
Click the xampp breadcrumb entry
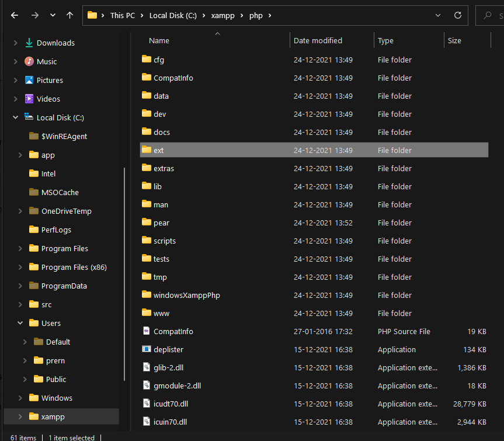tap(223, 15)
